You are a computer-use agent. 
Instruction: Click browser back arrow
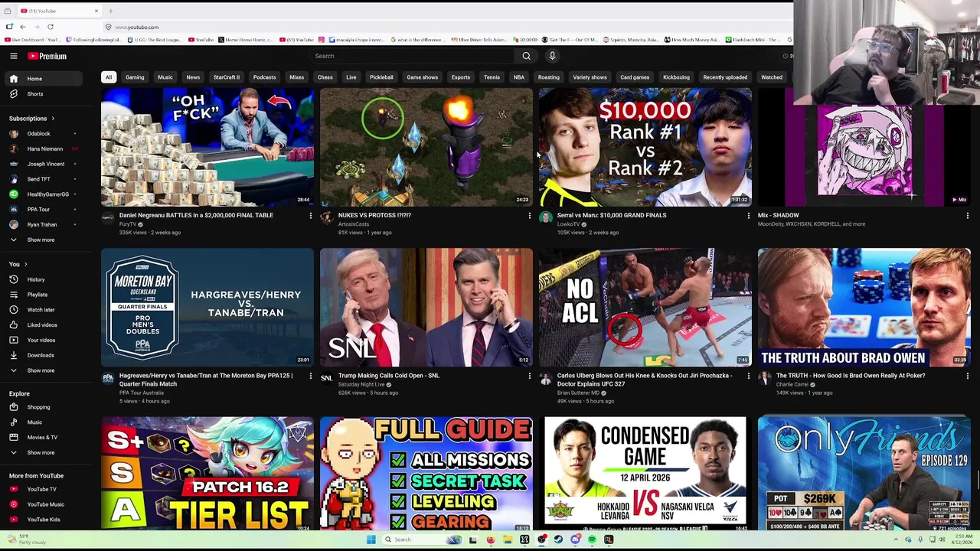click(x=23, y=27)
